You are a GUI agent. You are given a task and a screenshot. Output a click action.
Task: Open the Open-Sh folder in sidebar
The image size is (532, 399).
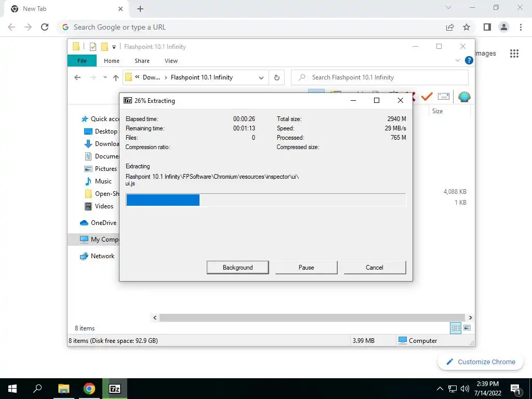101,194
